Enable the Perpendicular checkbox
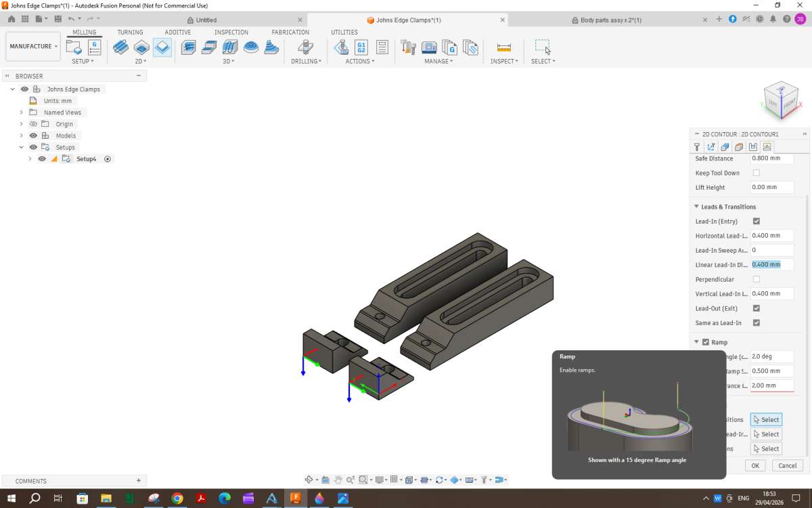The image size is (812, 508). [x=757, y=279]
